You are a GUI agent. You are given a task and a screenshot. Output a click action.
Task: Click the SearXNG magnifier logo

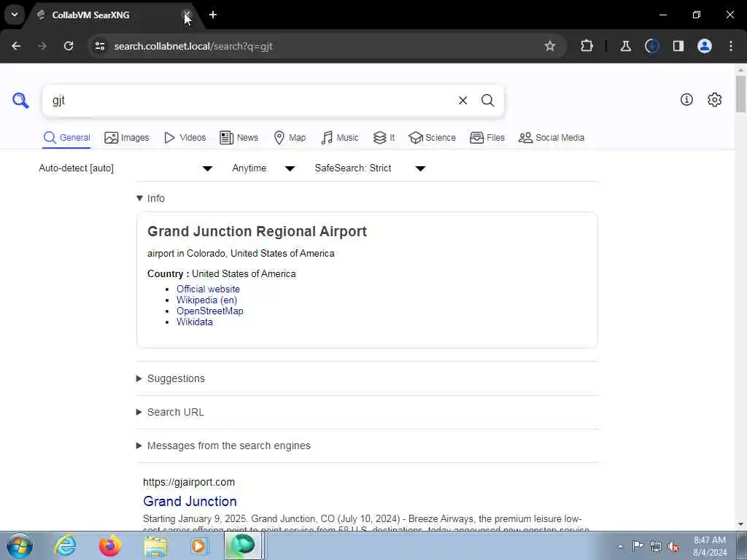click(20, 101)
